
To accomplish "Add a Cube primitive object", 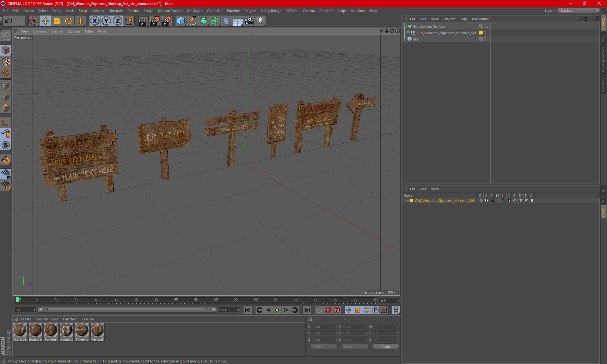I will pos(181,21).
